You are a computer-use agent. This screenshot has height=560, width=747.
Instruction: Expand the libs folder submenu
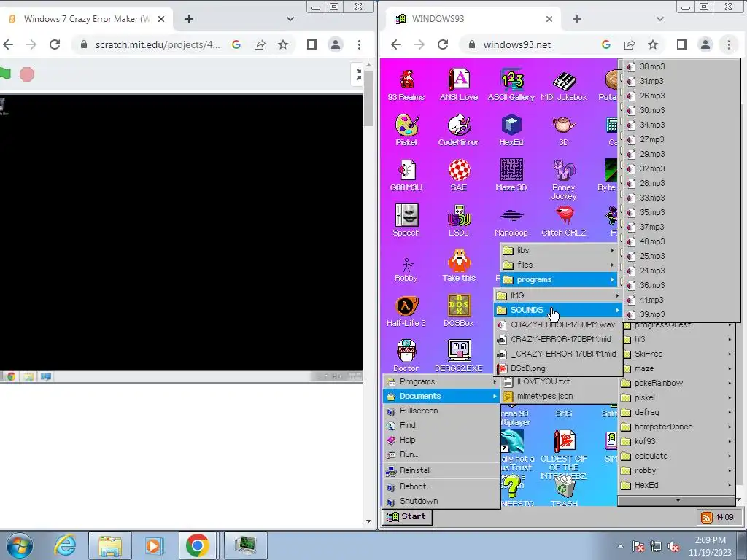(559, 251)
